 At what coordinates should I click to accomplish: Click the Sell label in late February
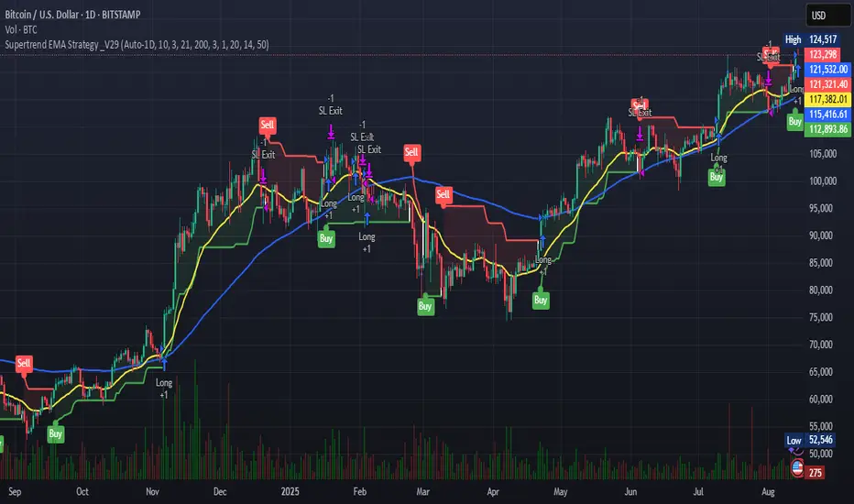411,152
